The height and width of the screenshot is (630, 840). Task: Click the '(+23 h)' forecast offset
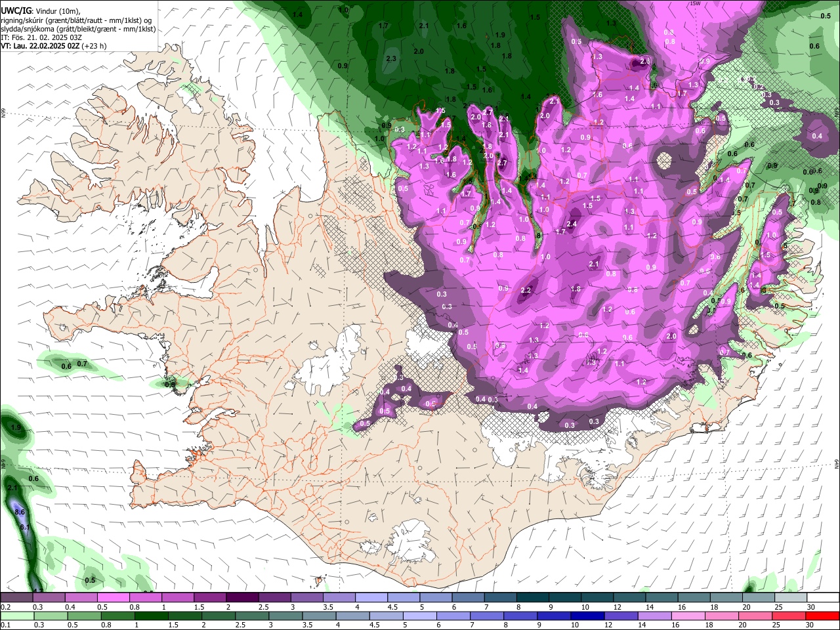click(94, 46)
